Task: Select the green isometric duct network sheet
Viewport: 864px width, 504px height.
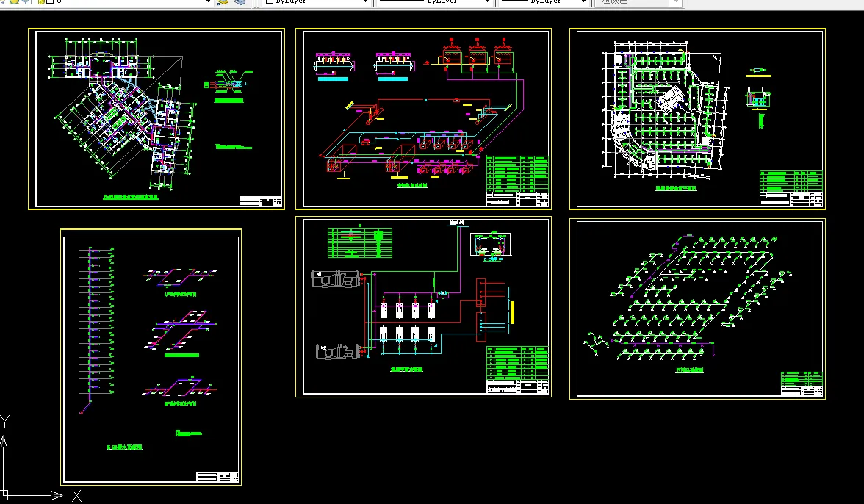Action: [697, 309]
